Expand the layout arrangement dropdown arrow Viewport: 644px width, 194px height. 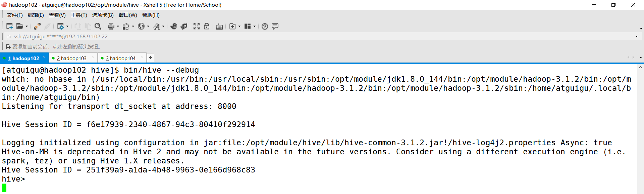[x=255, y=26]
